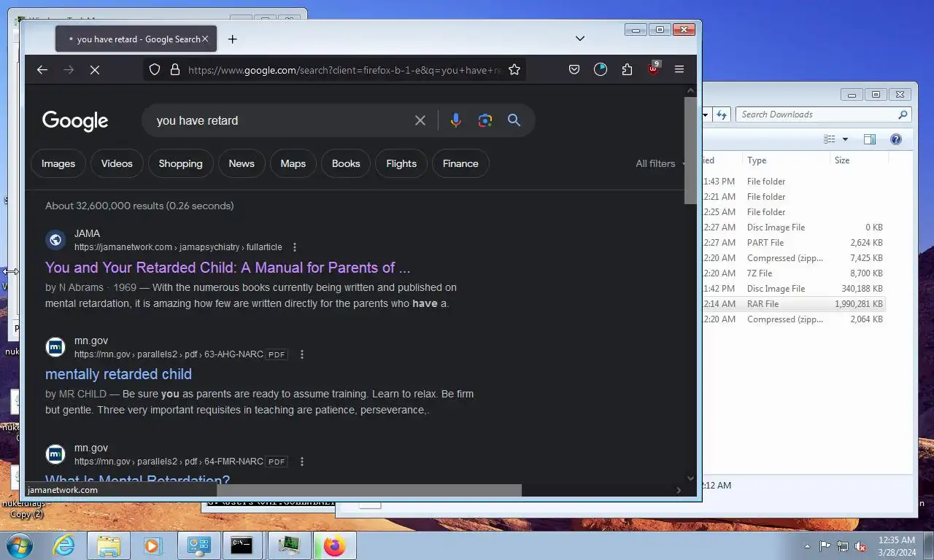
Task: Select the Shopping filter
Action: click(180, 163)
